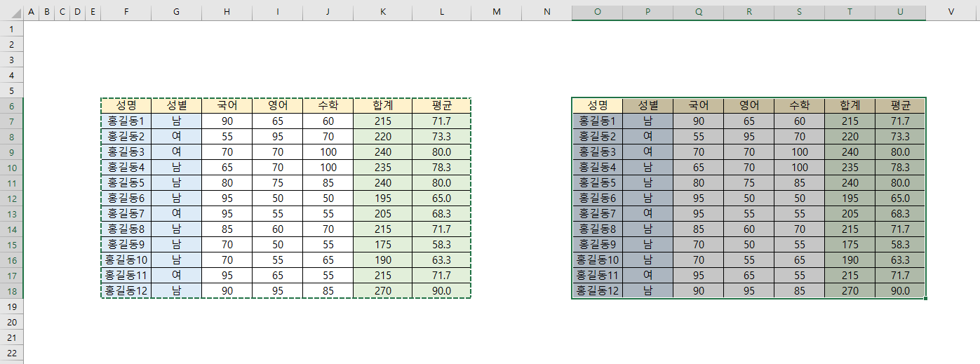Select cell F10 with 홍길동4
Screen dimensions: 980x364
click(x=126, y=167)
